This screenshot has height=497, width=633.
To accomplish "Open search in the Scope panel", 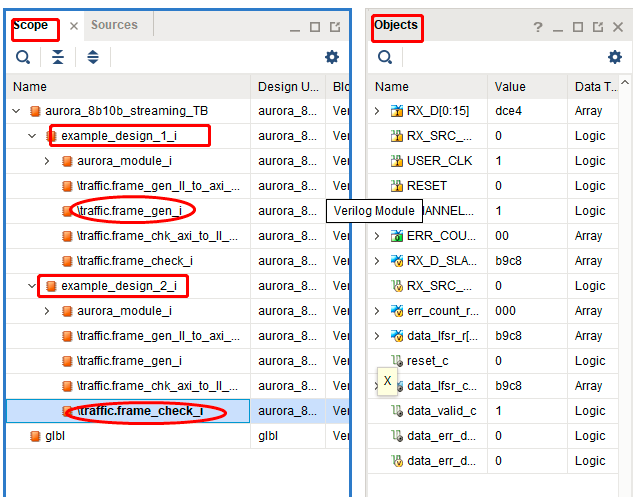I will click(x=23, y=57).
